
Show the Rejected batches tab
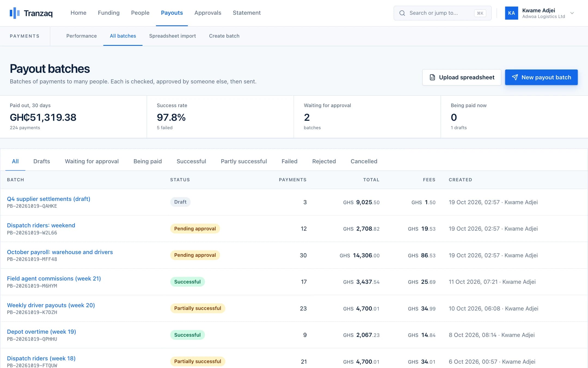click(x=324, y=161)
